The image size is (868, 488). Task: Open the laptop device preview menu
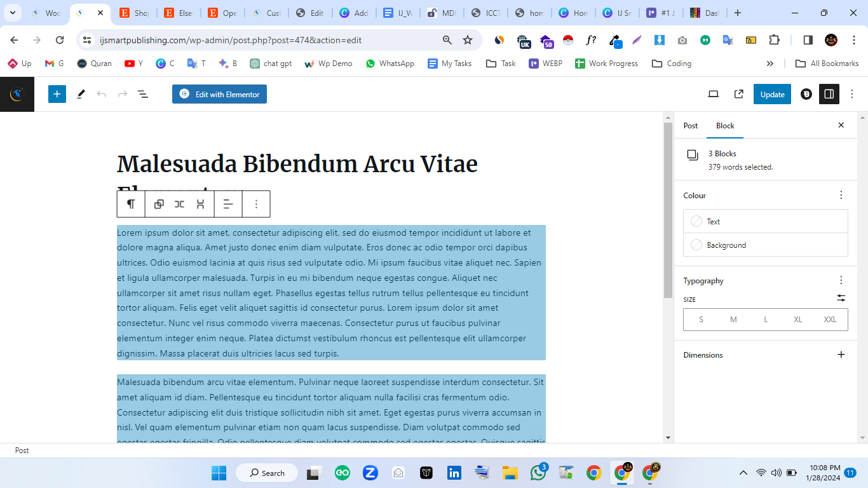coord(713,94)
